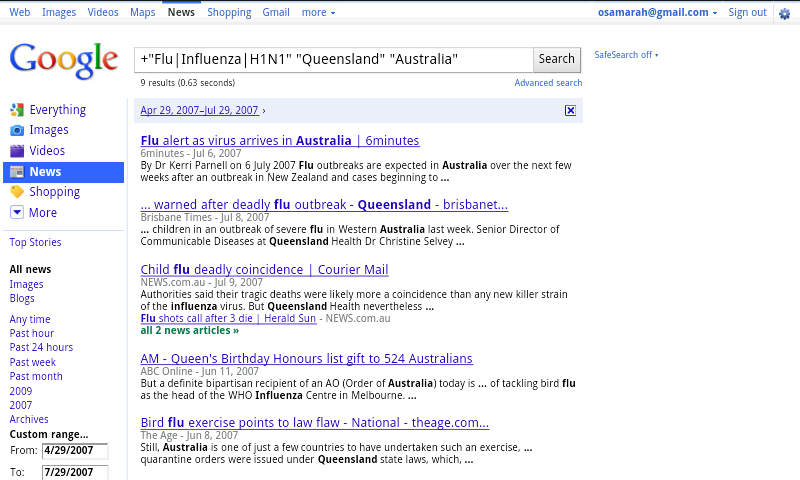Remove the date range filter with X
Viewport: 800px width, 480px height.
pyautogui.click(x=570, y=110)
